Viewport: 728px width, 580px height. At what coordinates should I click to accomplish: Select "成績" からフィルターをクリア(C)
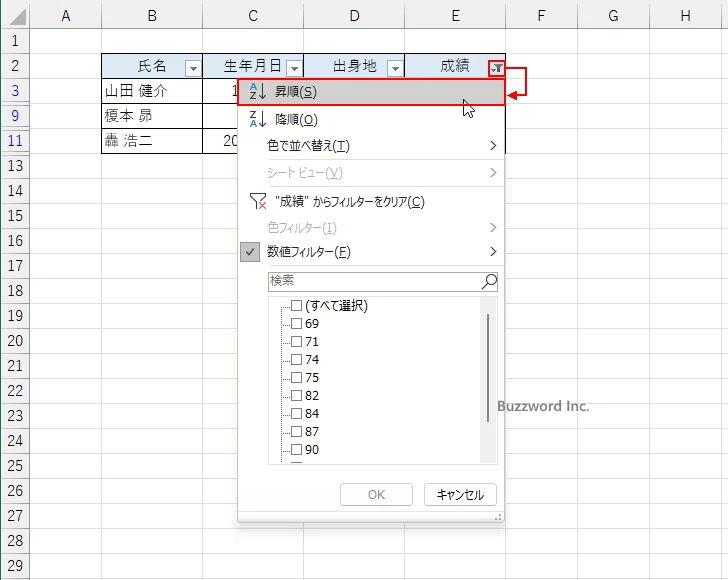pos(371,202)
